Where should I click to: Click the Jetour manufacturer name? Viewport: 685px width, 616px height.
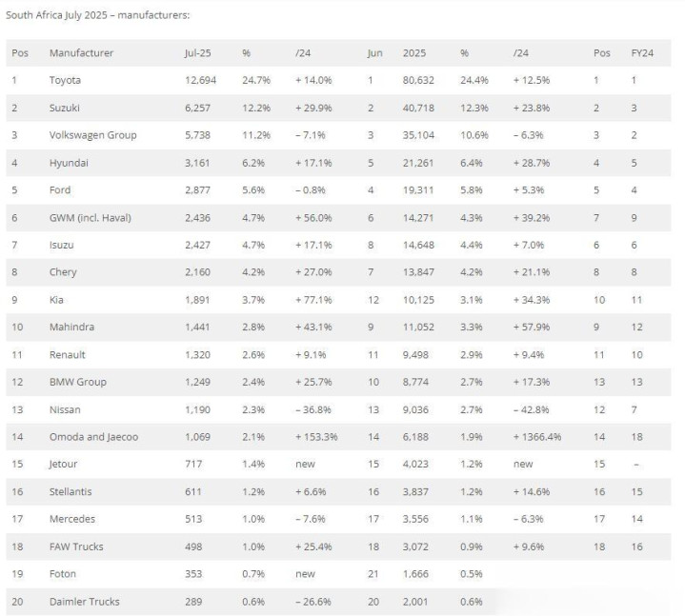63,464
